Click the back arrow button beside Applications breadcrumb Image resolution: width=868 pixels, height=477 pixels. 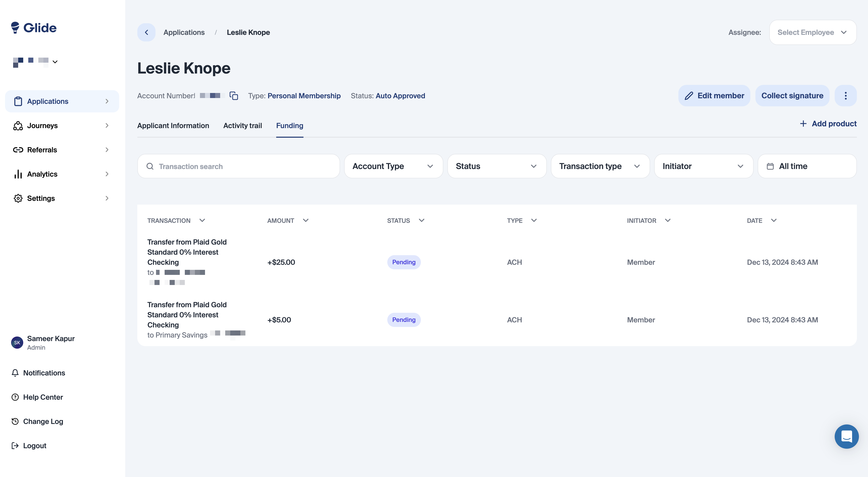[146, 32]
